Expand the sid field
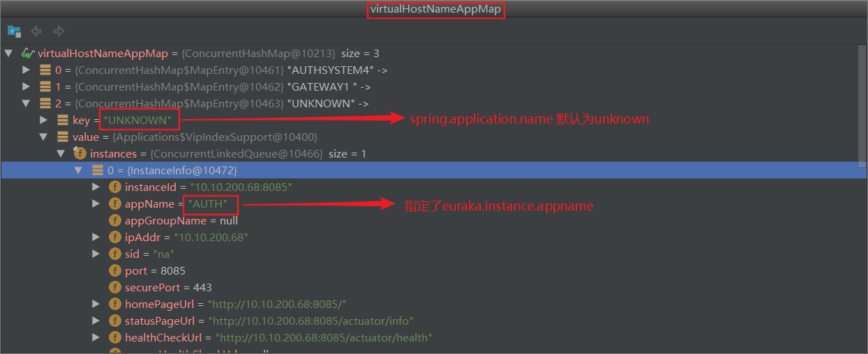The width and height of the screenshot is (868, 354). pos(96,254)
